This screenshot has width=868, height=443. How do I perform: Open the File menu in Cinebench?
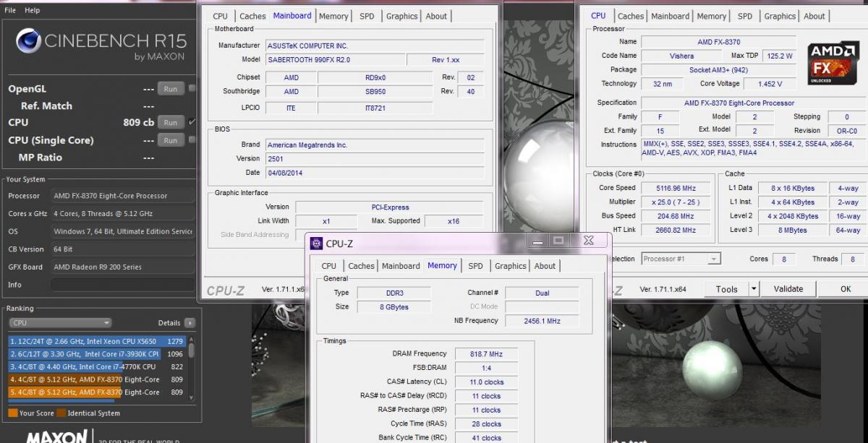click(x=10, y=10)
